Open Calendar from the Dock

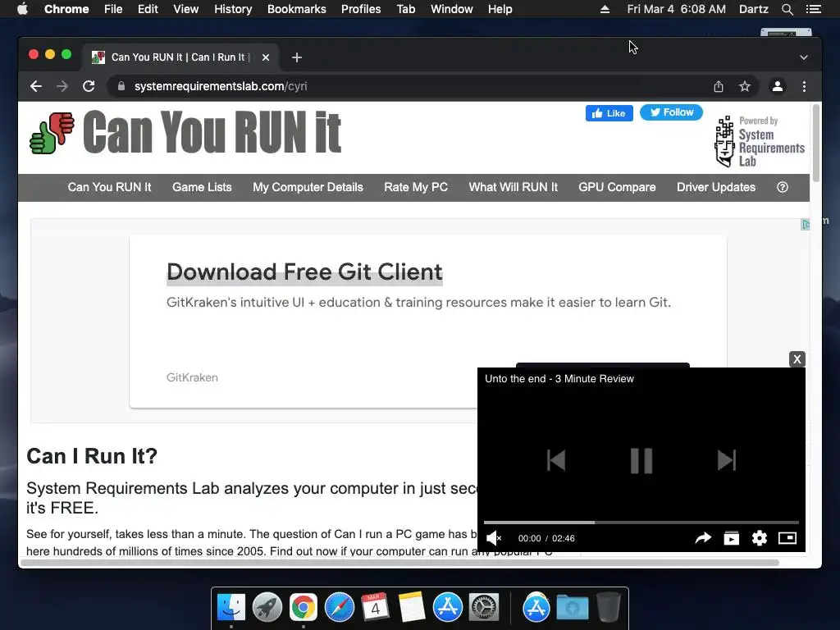375,608
